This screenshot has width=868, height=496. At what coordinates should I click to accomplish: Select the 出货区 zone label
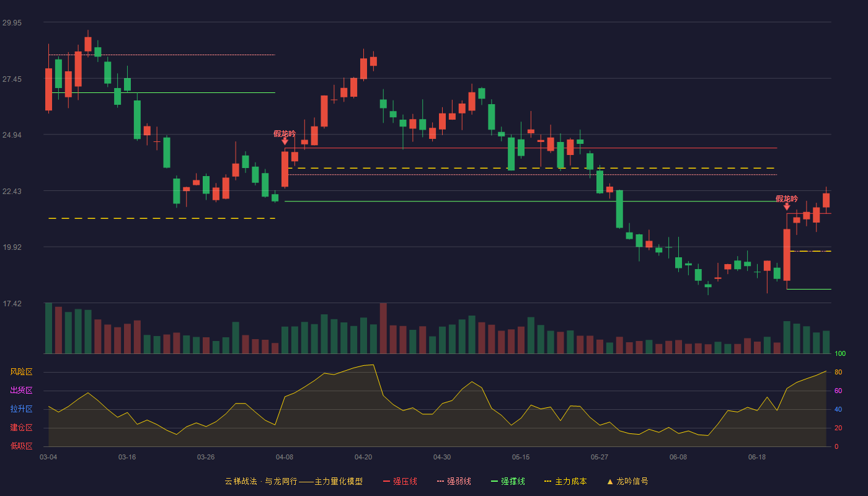point(21,391)
